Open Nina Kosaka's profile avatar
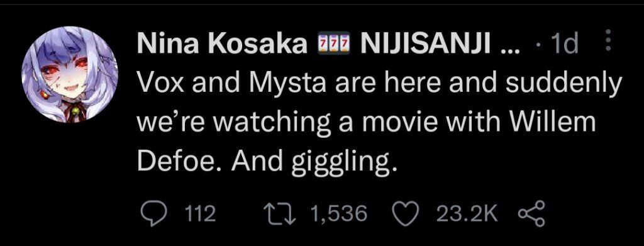This screenshot has width=644, height=246. (x=70, y=74)
